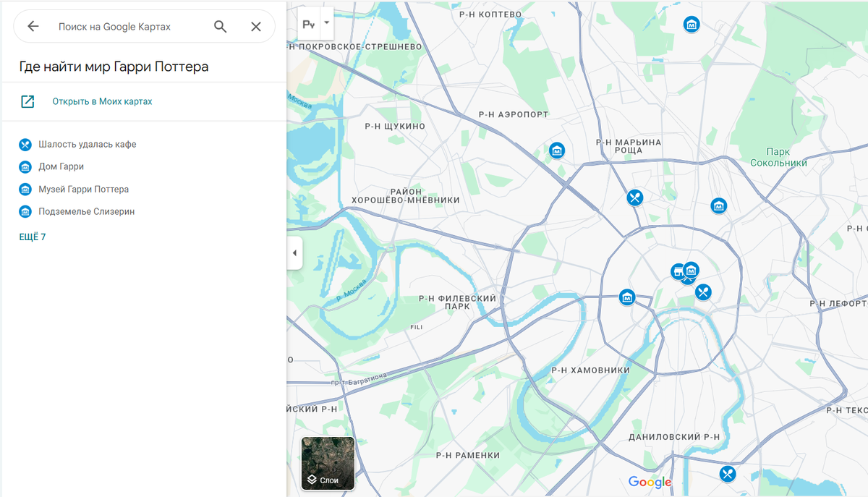Click the magnifier search icon
Image resolution: width=868 pixels, height=497 pixels.
(221, 27)
